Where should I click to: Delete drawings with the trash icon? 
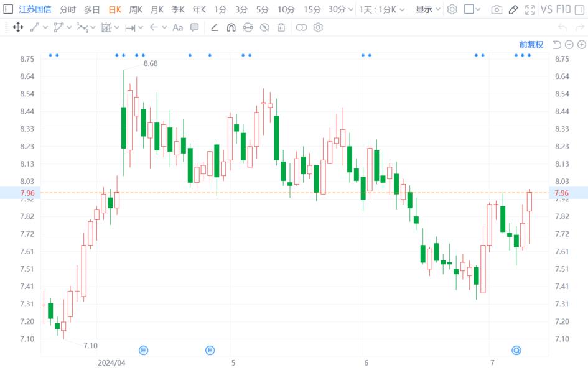click(281, 27)
